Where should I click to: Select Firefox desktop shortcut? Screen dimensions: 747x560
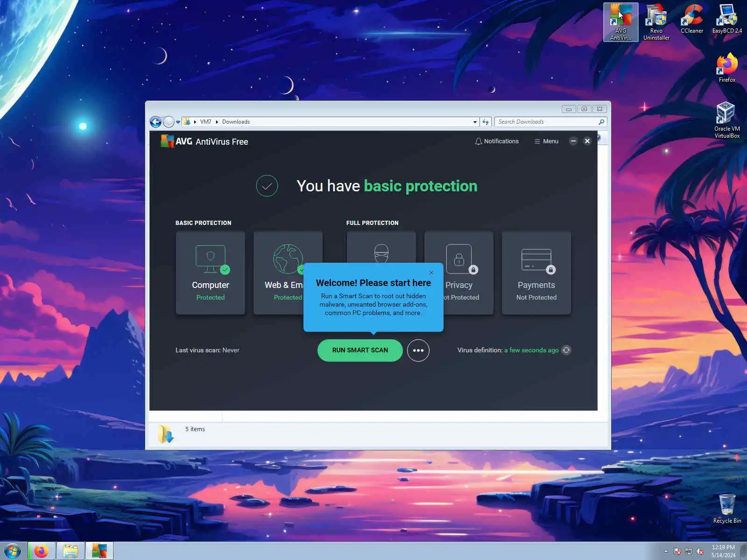coord(727,68)
